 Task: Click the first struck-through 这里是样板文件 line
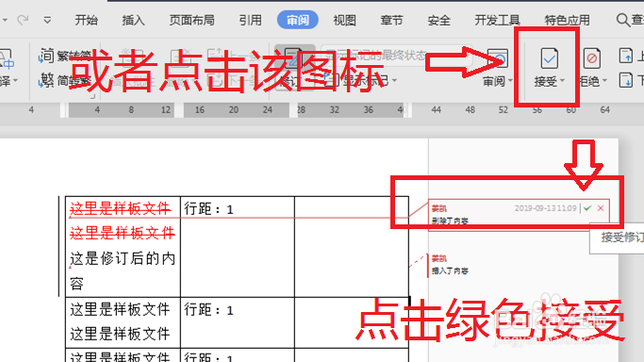[121, 209]
